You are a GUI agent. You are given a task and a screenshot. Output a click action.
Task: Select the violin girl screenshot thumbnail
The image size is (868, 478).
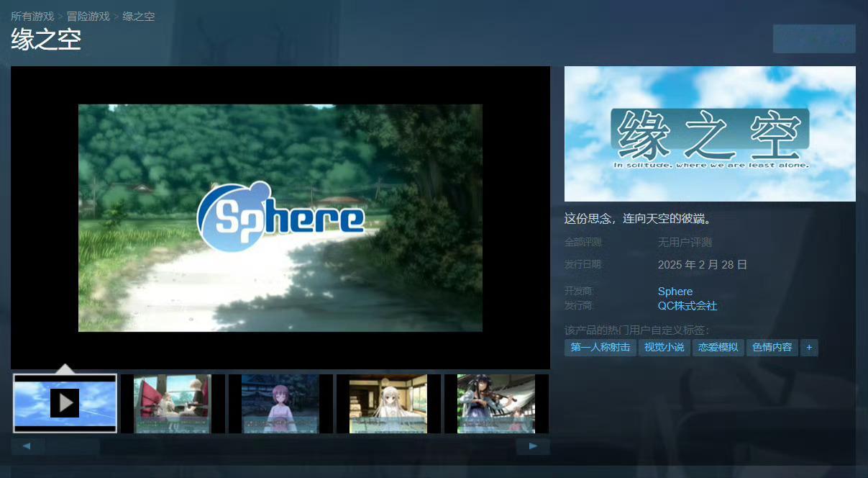pyautogui.click(x=496, y=403)
